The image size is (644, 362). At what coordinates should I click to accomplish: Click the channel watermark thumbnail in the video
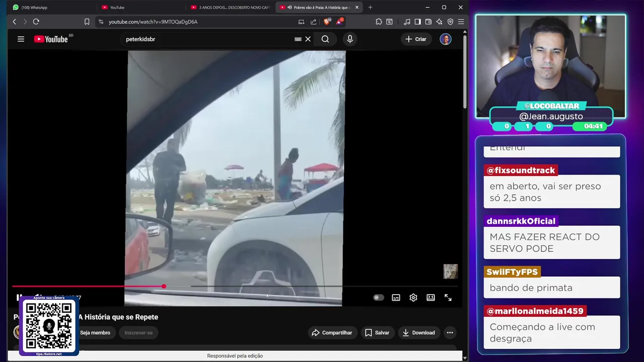pyautogui.click(x=450, y=271)
